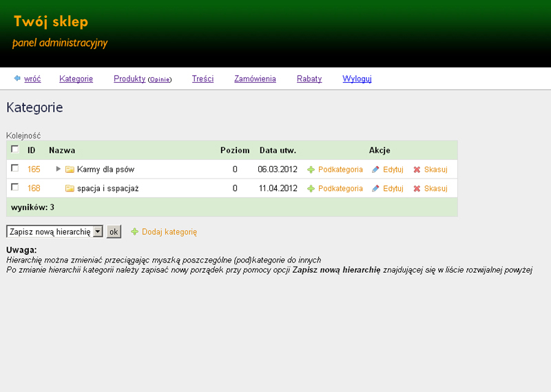Click the red X delete icon for Karmy dla psów
The height and width of the screenshot is (392, 551).
pos(417,169)
